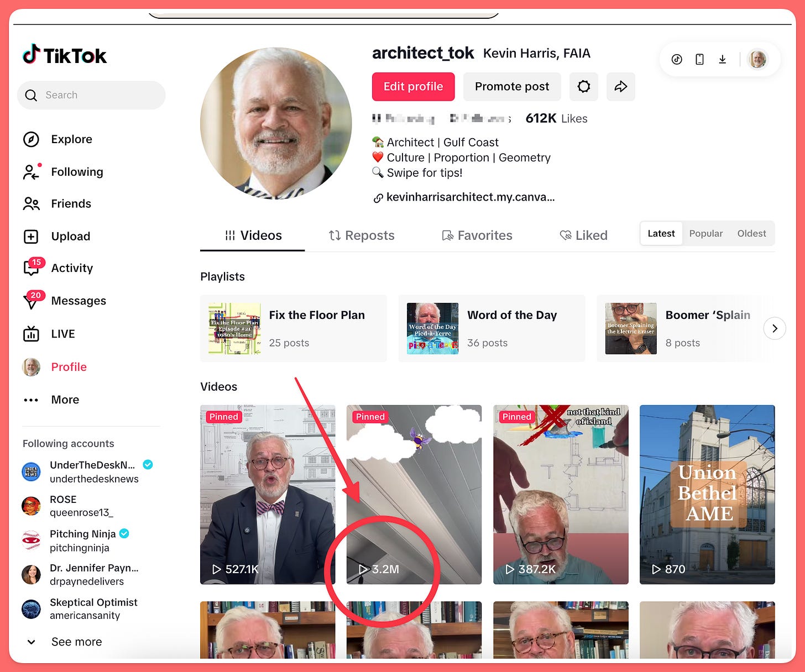Select the Oldest sort option
This screenshot has height=672, width=805.
(x=751, y=234)
